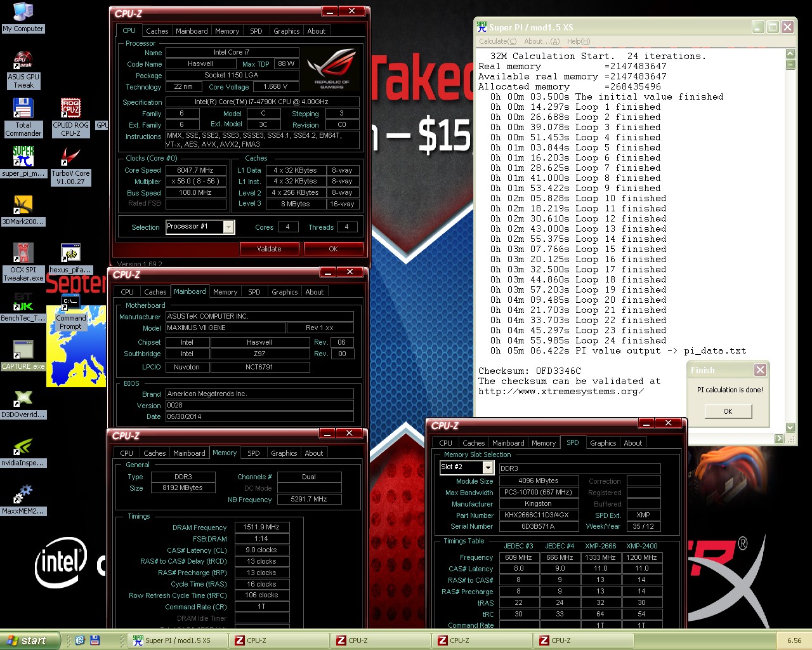
Task: Open About menu in Super PI
Action: click(x=542, y=41)
